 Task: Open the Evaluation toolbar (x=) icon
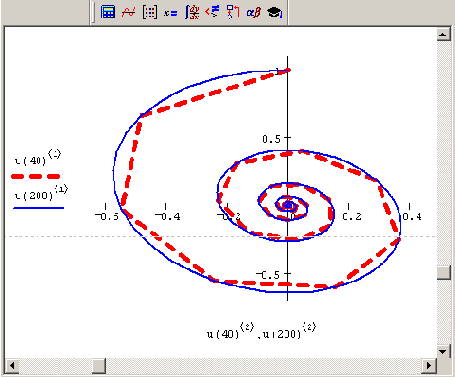click(171, 13)
